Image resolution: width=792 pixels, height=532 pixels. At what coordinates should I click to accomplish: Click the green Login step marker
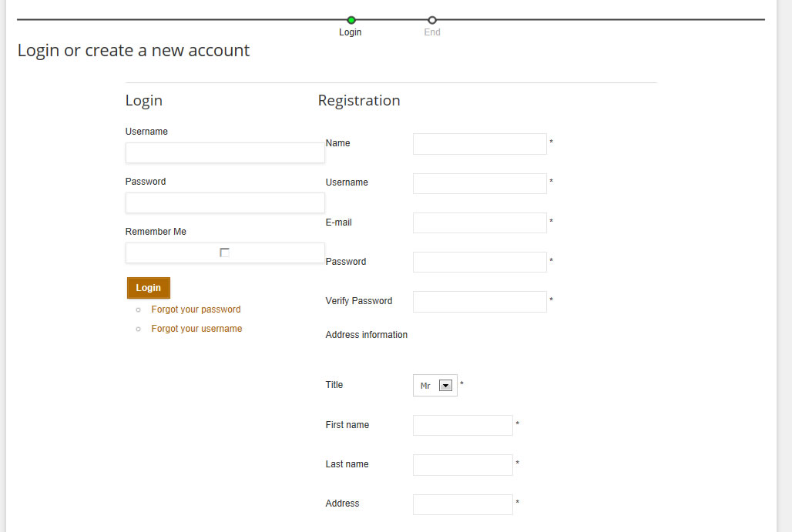351,20
